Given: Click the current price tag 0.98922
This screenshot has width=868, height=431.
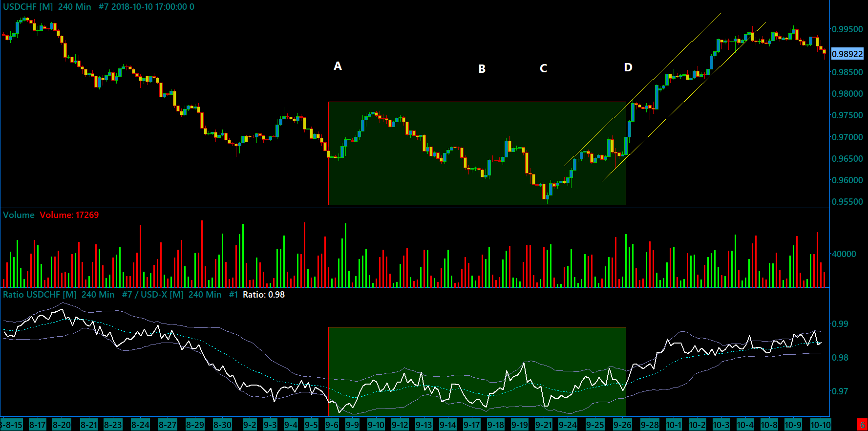Looking at the screenshot, I should [847, 54].
